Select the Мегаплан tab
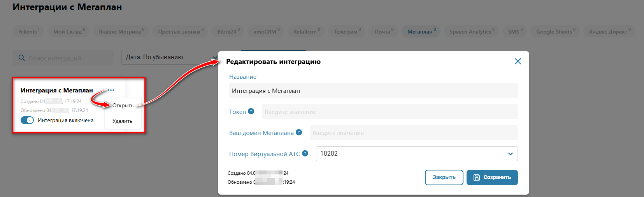The image size is (644, 197). 421,32
